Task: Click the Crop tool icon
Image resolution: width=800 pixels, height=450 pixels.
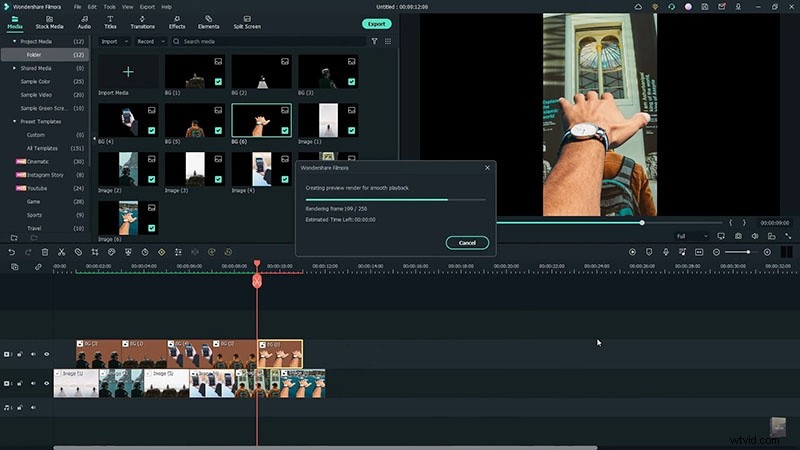Action: [95, 252]
